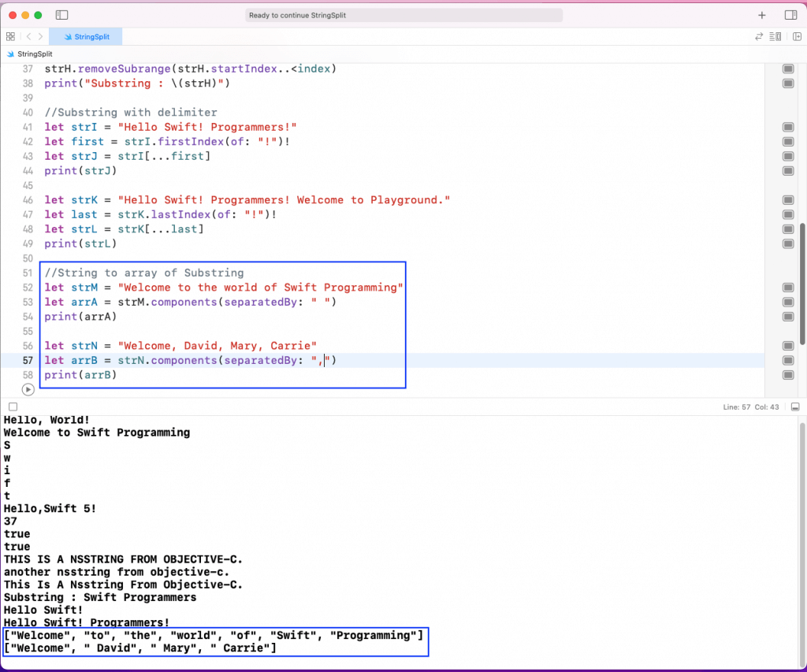
Task: Click the back navigation chevron
Action: pyautogui.click(x=28, y=36)
